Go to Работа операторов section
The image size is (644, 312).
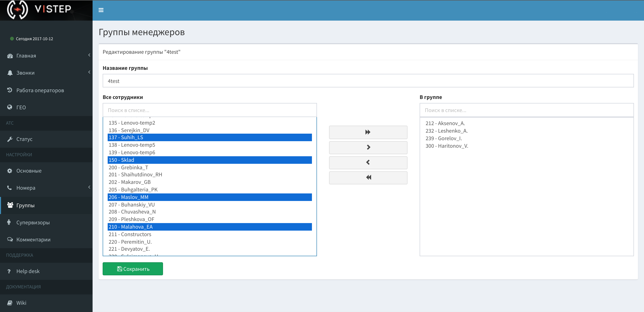[40, 90]
